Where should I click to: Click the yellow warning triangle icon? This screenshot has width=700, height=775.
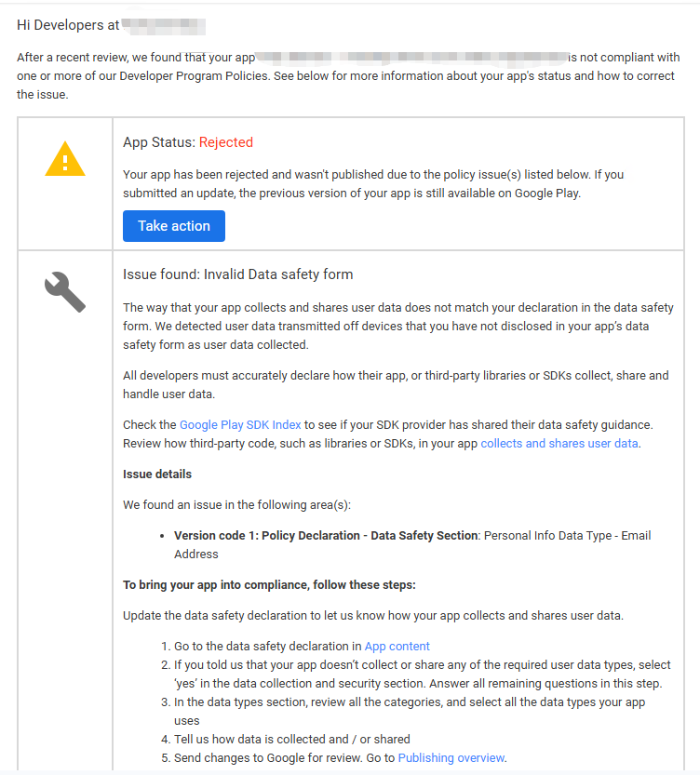pyautogui.click(x=65, y=160)
